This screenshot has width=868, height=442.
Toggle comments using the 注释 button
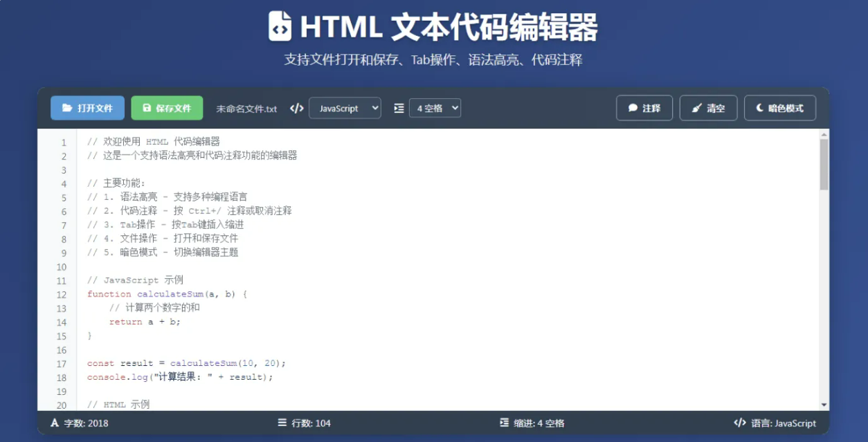644,108
